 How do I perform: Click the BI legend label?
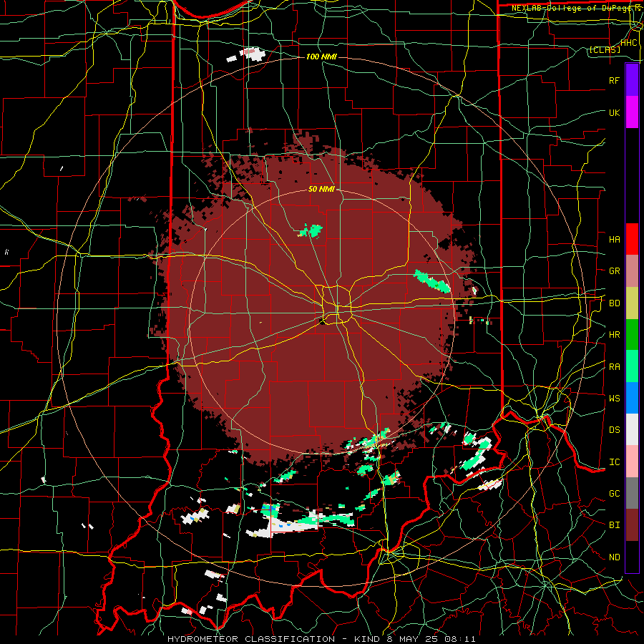click(x=614, y=525)
